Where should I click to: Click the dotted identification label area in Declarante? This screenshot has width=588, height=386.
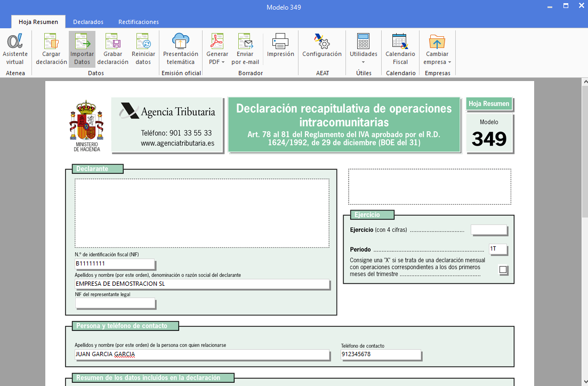[202, 213]
